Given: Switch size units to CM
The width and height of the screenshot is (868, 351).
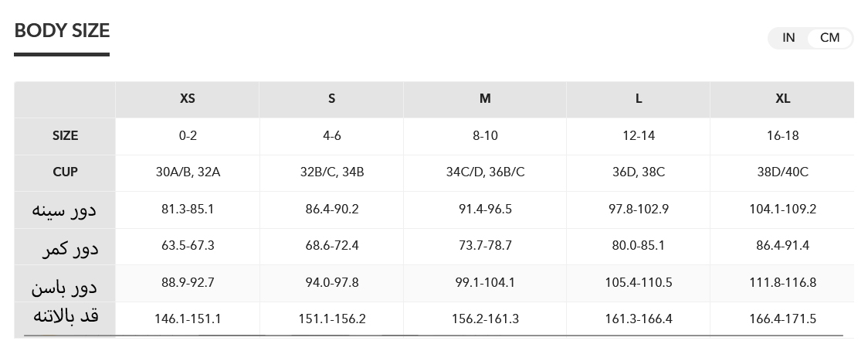Looking at the screenshot, I should (x=829, y=38).
